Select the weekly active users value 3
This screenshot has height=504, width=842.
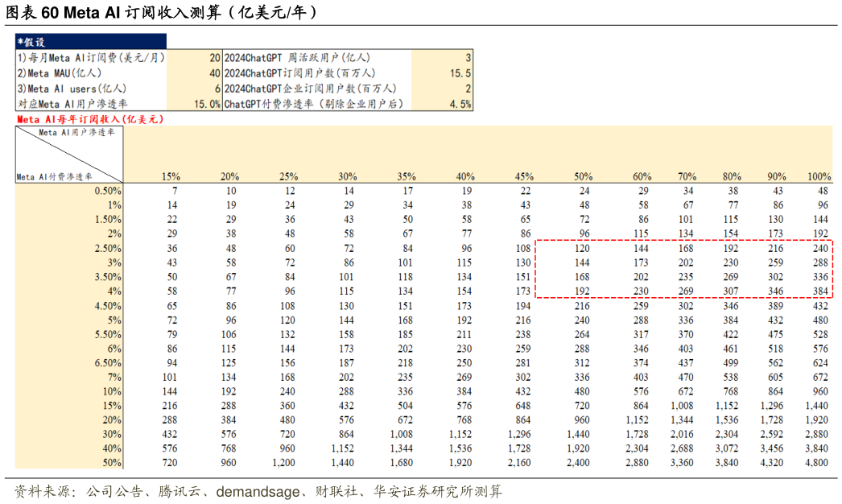pyautogui.click(x=468, y=57)
